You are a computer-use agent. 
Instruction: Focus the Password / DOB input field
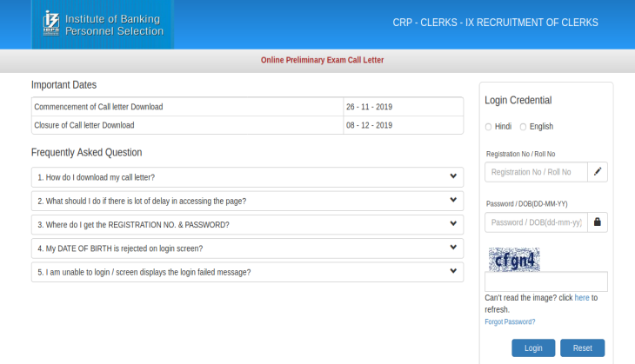[x=536, y=222]
